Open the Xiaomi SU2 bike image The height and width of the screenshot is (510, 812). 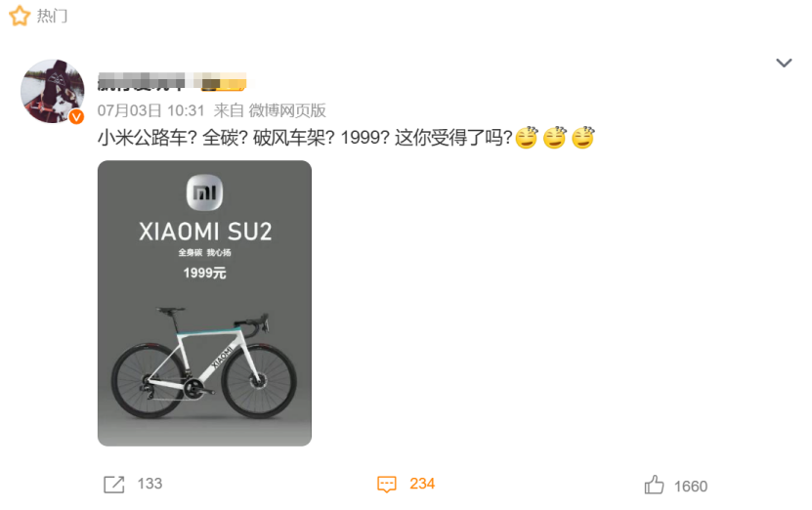[204, 303]
